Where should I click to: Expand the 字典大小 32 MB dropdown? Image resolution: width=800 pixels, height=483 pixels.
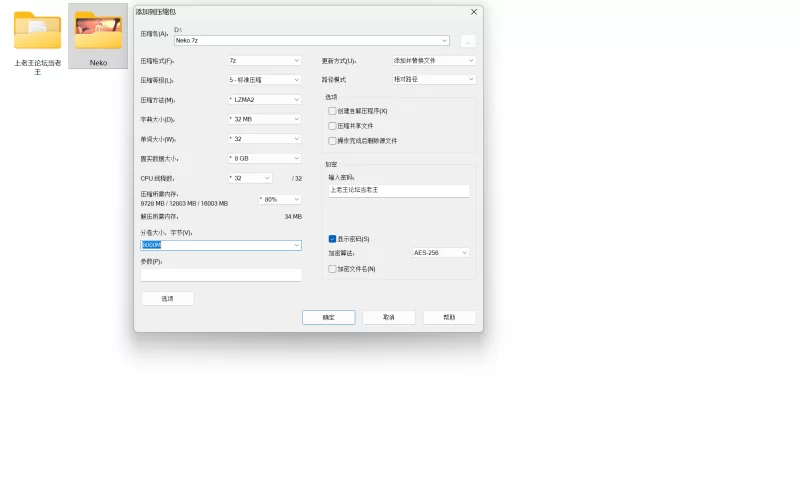[x=264, y=119]
